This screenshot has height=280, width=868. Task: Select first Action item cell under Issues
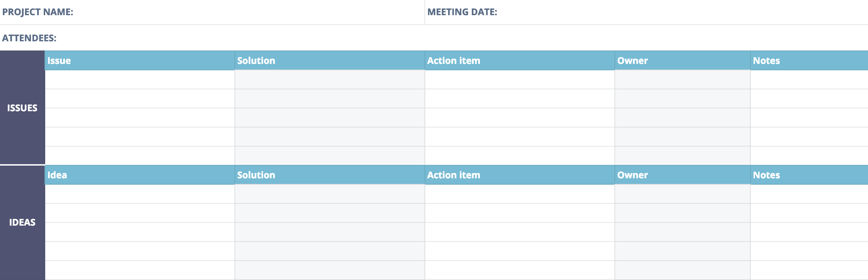(520, 79)
